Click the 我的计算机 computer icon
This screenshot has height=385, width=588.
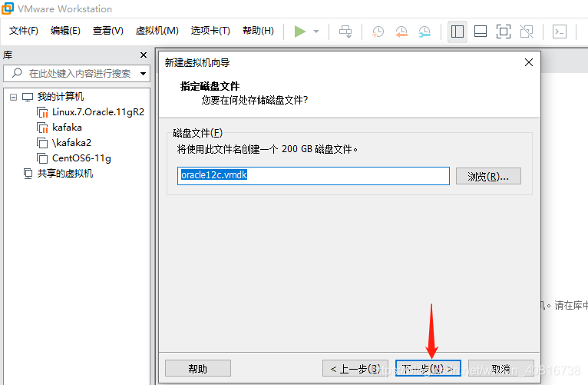click(x=28, y=97)
